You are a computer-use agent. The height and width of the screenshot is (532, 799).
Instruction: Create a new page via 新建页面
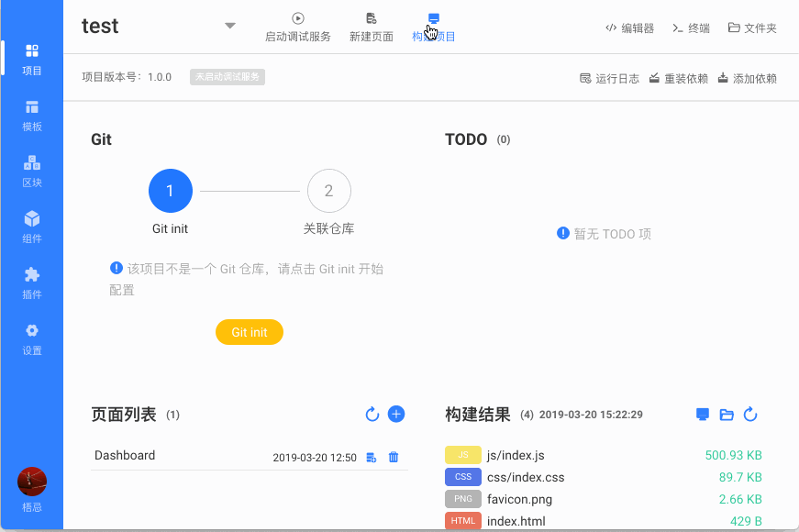(x=372, y=28)
